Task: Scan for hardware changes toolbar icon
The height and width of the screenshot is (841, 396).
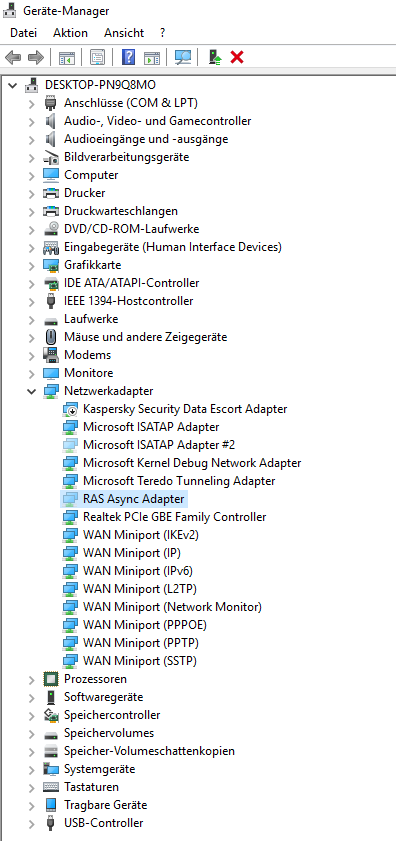Action: (183, 57)
